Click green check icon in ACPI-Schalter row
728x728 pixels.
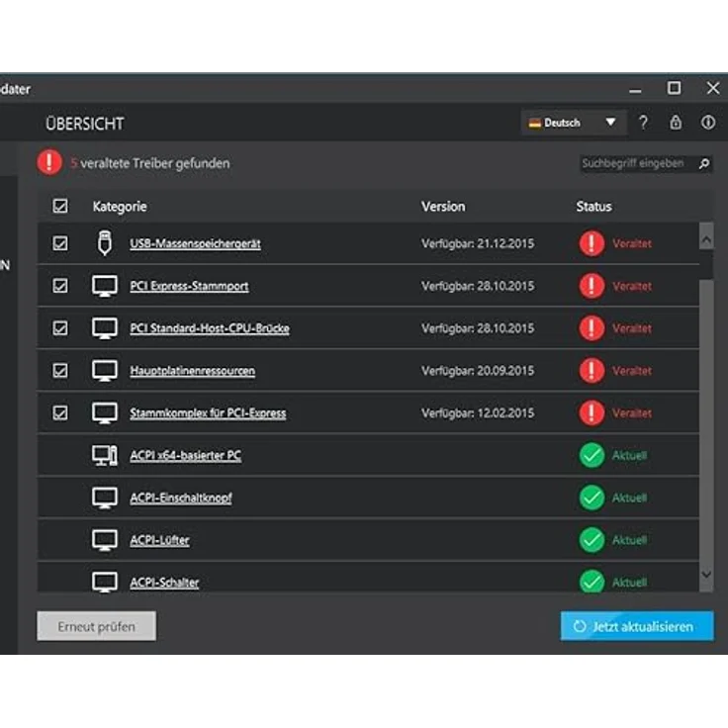coord(591,582)
